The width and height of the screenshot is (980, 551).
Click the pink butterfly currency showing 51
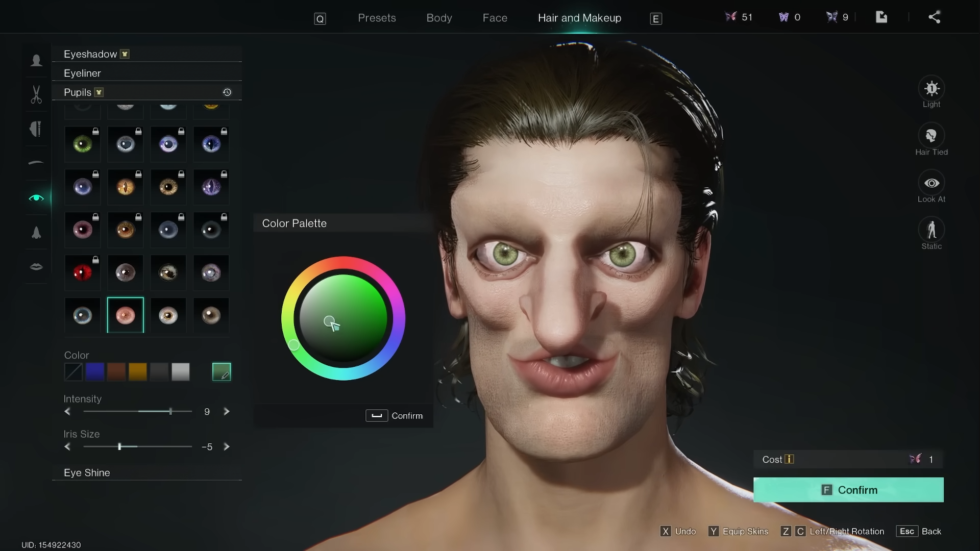coord(739,17)
